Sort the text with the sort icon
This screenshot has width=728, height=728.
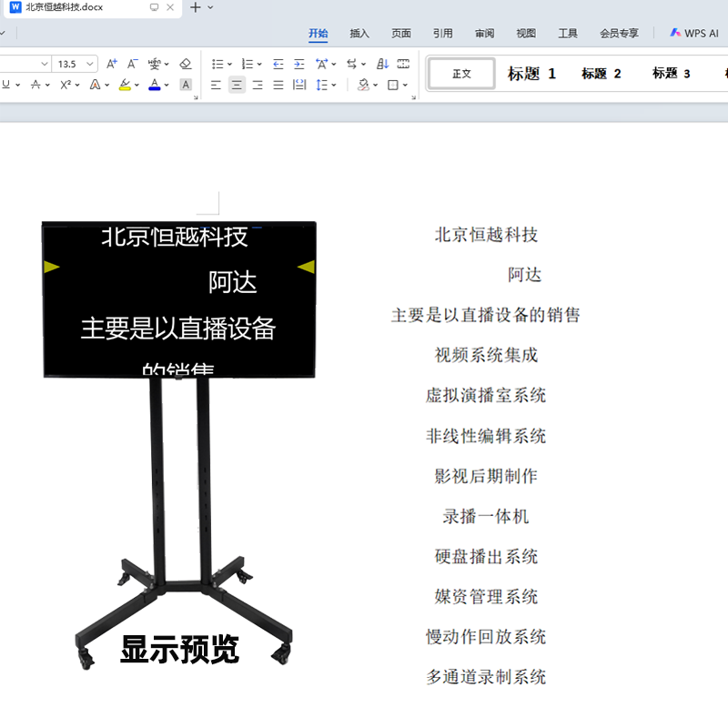coord(382,64)
